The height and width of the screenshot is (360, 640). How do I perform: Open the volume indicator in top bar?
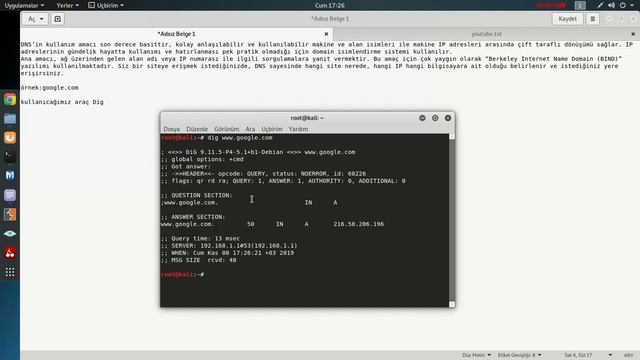[x=611, y=5]
